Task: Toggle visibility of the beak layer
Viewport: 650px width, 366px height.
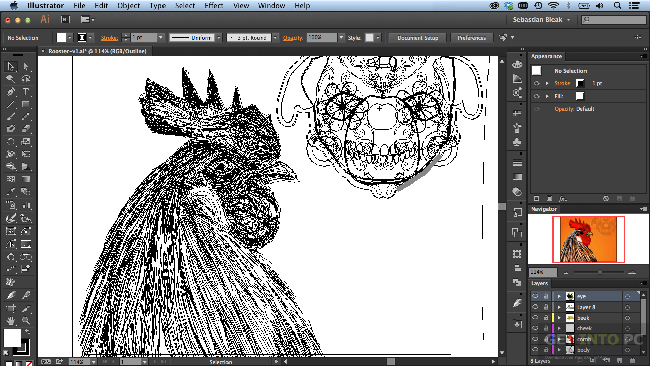Action: click(x=535, y=318)
